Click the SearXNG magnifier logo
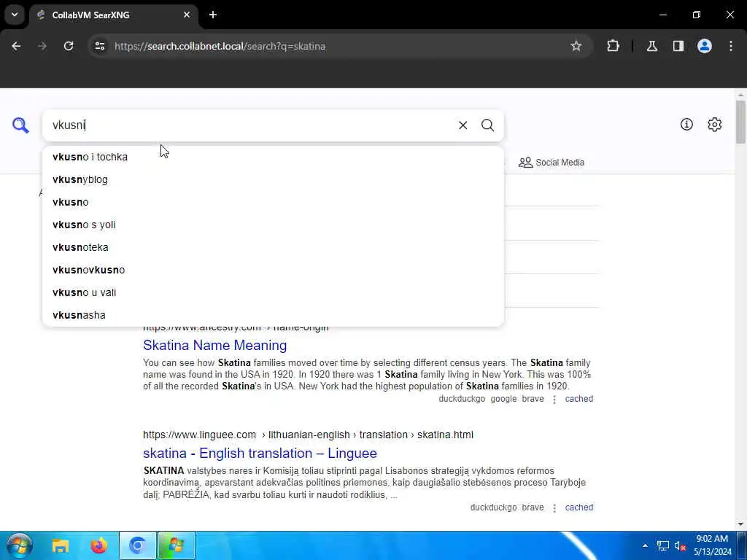The height and width of the screenshot is (560, 747). click(x=20, y=125)
